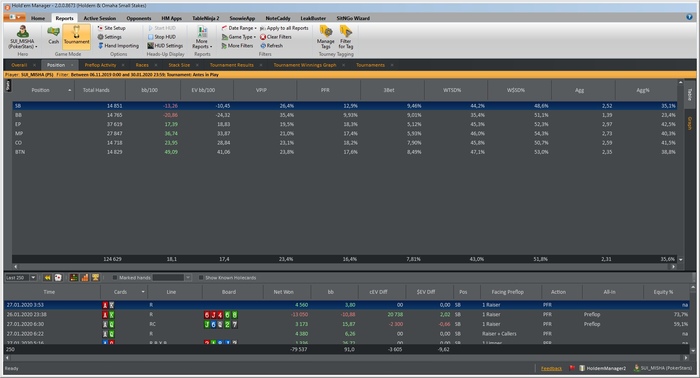
Task: Close the Tournament Results report tab
Action: click(261, 65)
